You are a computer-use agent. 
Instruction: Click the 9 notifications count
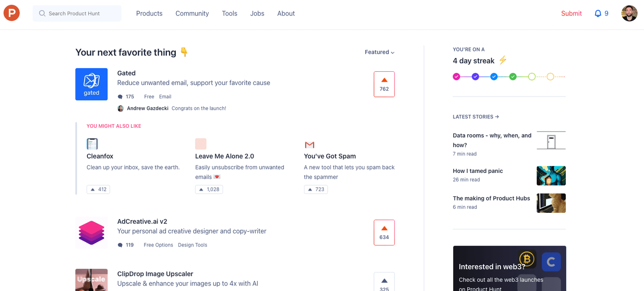(606, 13)
